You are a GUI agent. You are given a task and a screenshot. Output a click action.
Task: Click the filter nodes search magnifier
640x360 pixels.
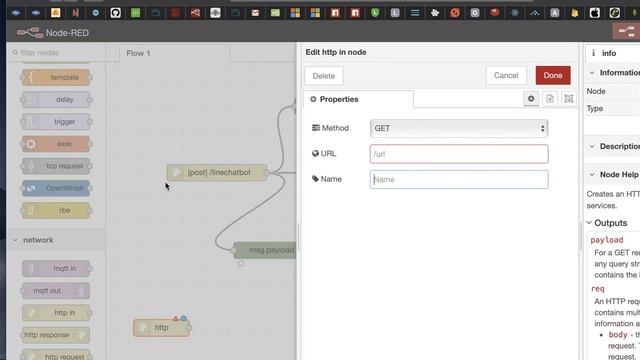point(15,52)
